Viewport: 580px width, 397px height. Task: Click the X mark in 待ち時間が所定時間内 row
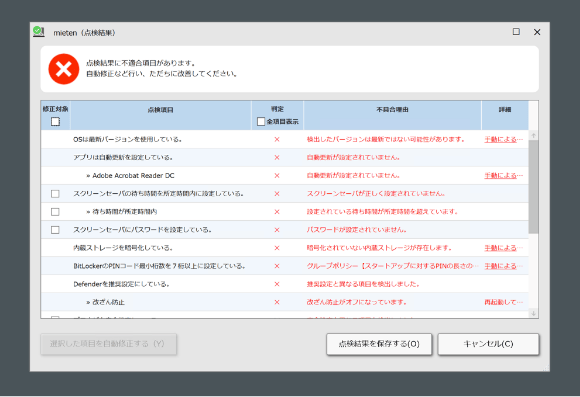tap(277, 212)
